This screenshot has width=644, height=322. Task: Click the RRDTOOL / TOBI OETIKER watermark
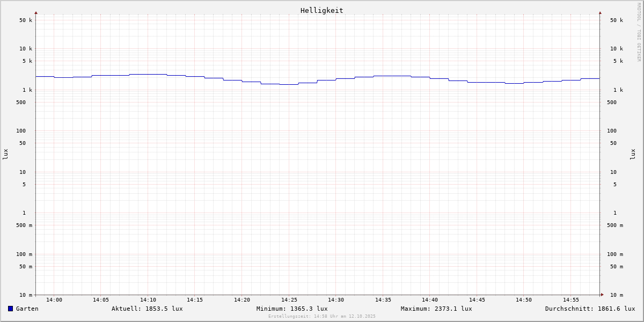click(639, 32)
